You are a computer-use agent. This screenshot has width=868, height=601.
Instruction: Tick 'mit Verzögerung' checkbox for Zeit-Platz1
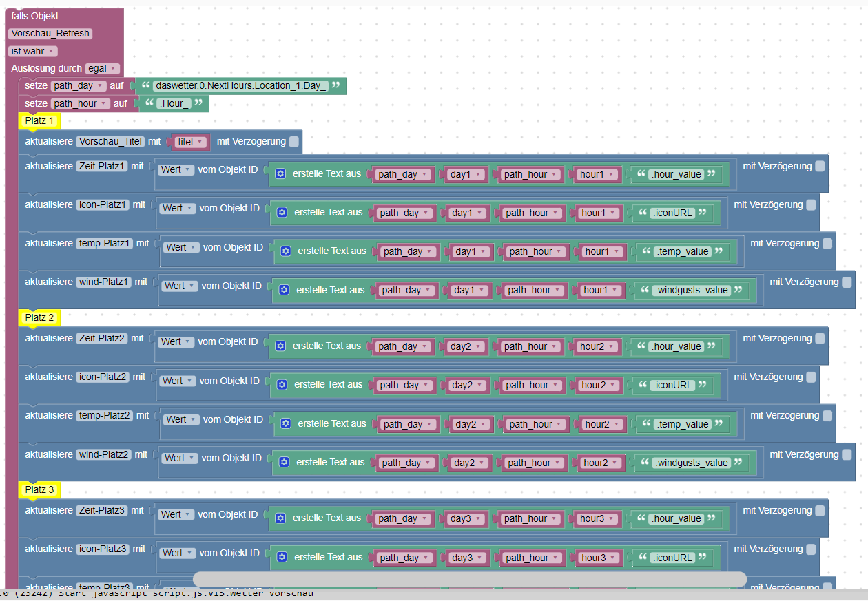(x=820, y=166)
